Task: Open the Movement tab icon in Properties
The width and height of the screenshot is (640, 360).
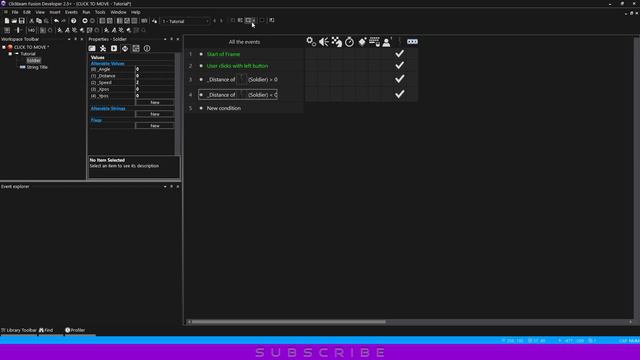Action: click(103, 49)
